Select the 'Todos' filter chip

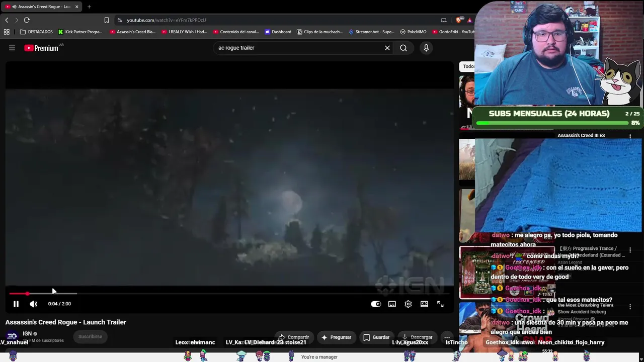[468, 66]
